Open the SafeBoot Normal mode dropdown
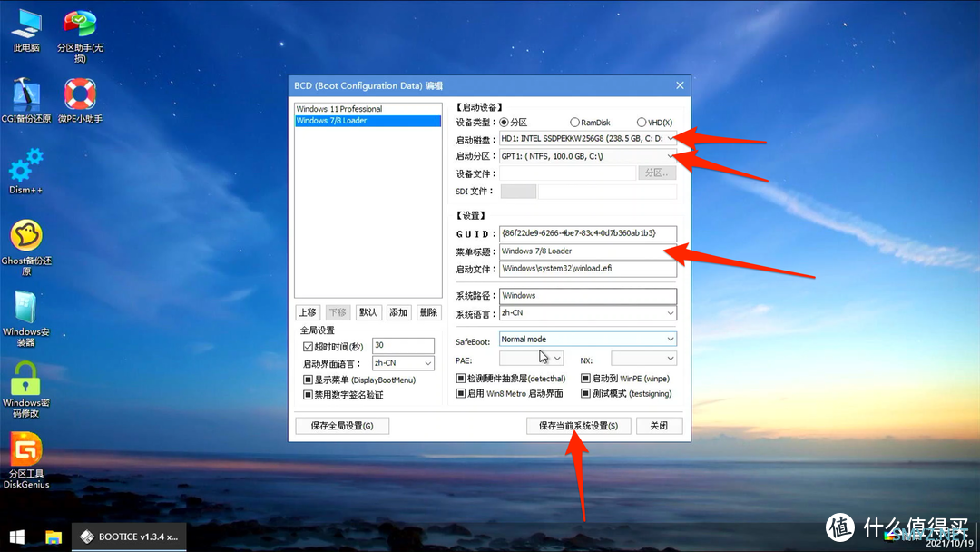The height and width of the screenshot is (552, 980). 587,339
